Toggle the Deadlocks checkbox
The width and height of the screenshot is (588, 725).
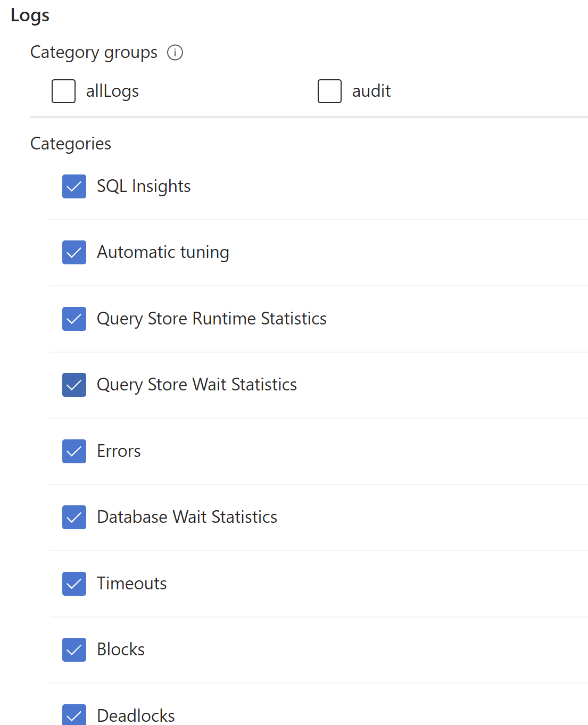(x=74, y=715)
